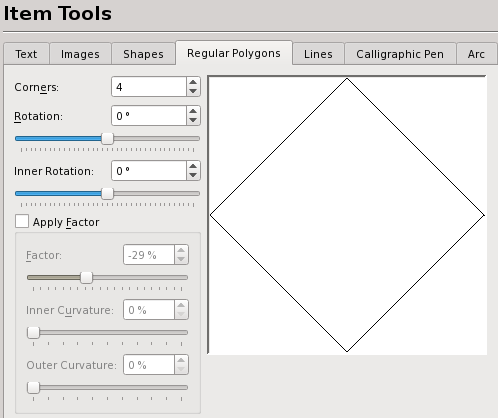Enable the Apply Factor checkbox
This screenshot has height=418, width=498.
[22, 221]
